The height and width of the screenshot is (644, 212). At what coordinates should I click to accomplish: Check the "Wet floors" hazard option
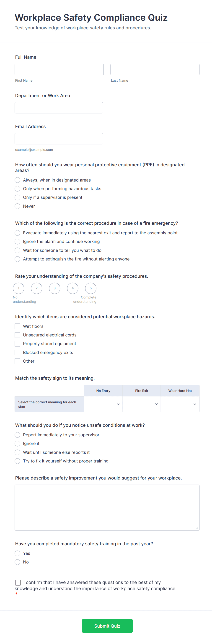pos(17,326)
